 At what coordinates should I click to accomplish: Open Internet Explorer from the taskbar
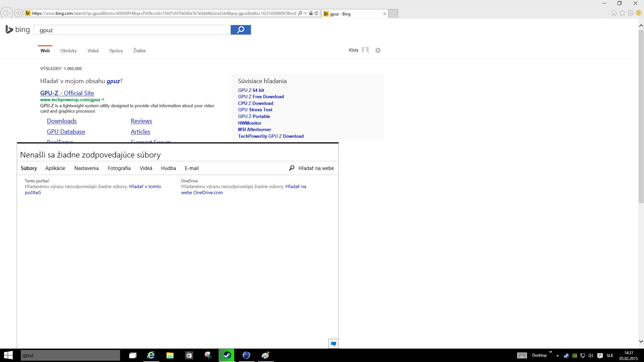(x=151, y=355)
